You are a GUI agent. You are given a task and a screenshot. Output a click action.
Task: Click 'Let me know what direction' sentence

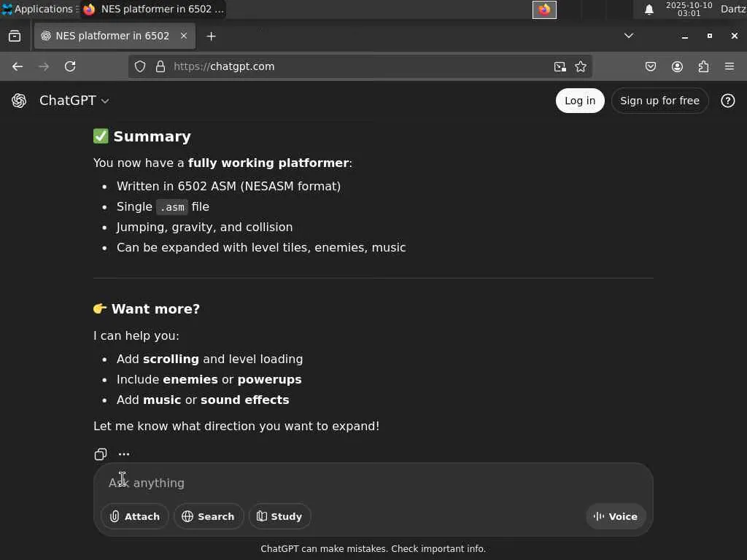(236, 426)
